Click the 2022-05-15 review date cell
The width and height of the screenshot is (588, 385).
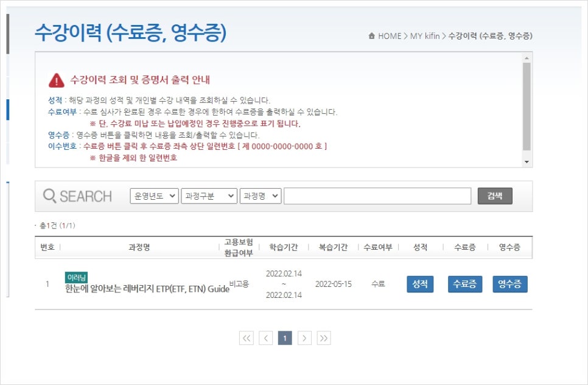334,284
